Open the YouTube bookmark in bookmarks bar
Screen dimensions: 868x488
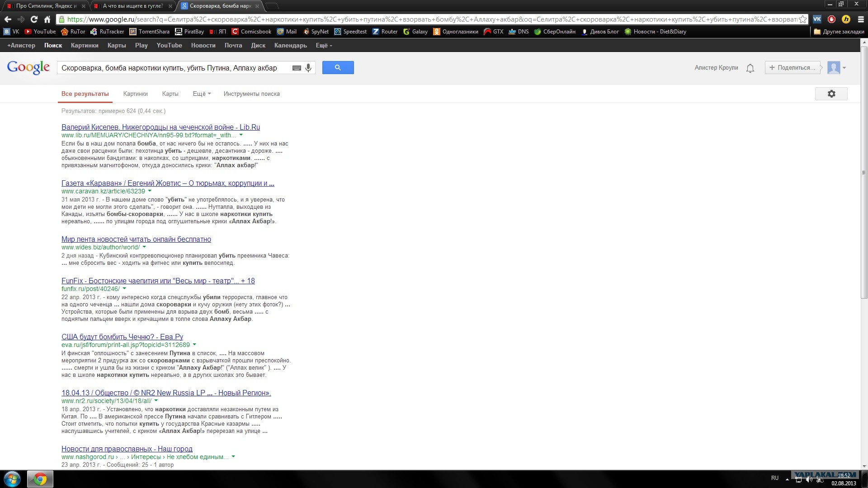(x=40, y=32)
